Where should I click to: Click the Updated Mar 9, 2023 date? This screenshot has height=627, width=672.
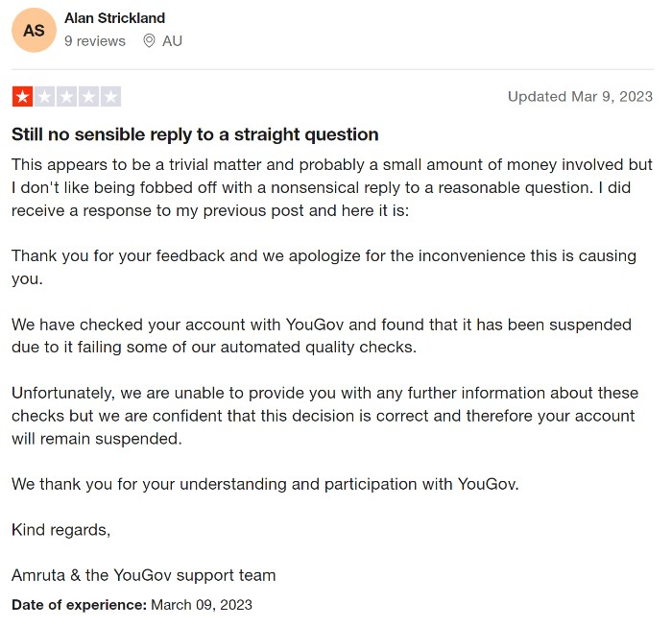580,96
